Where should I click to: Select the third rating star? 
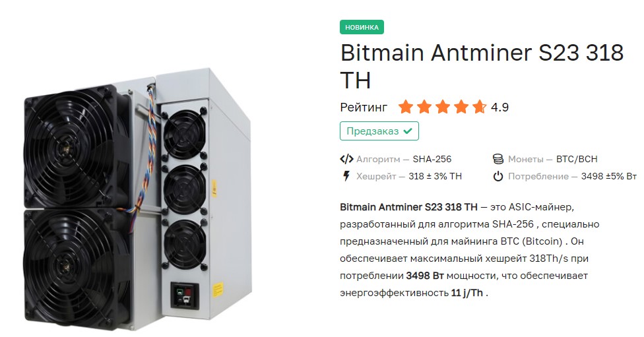[442, 107]
